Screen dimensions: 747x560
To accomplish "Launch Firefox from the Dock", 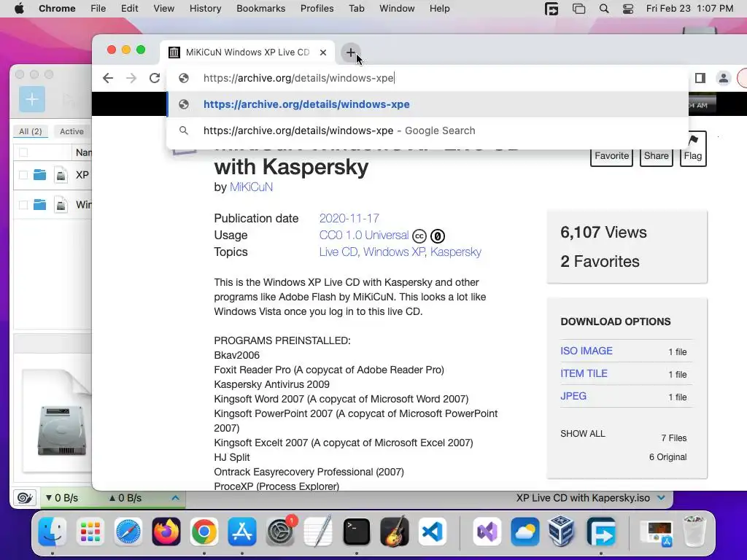I will [x=166, y=532].
